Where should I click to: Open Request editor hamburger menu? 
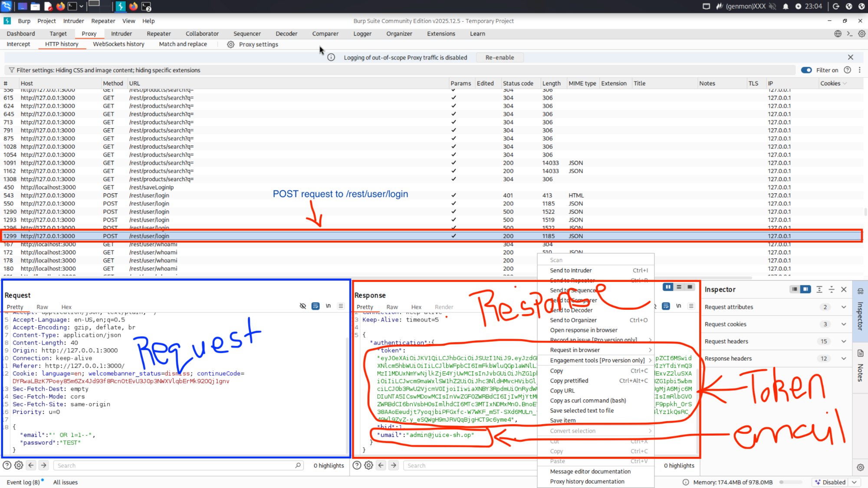(x=341, y=306)
